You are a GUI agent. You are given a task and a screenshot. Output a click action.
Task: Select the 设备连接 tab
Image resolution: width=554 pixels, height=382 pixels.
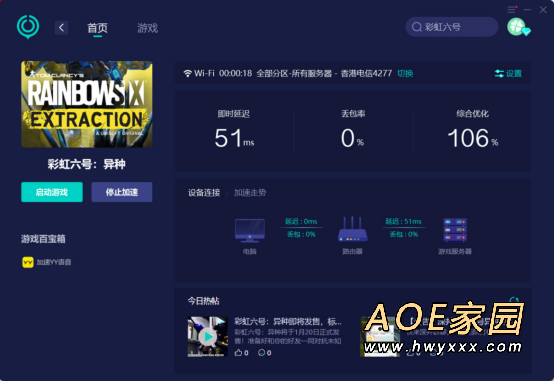pos(204,193)
